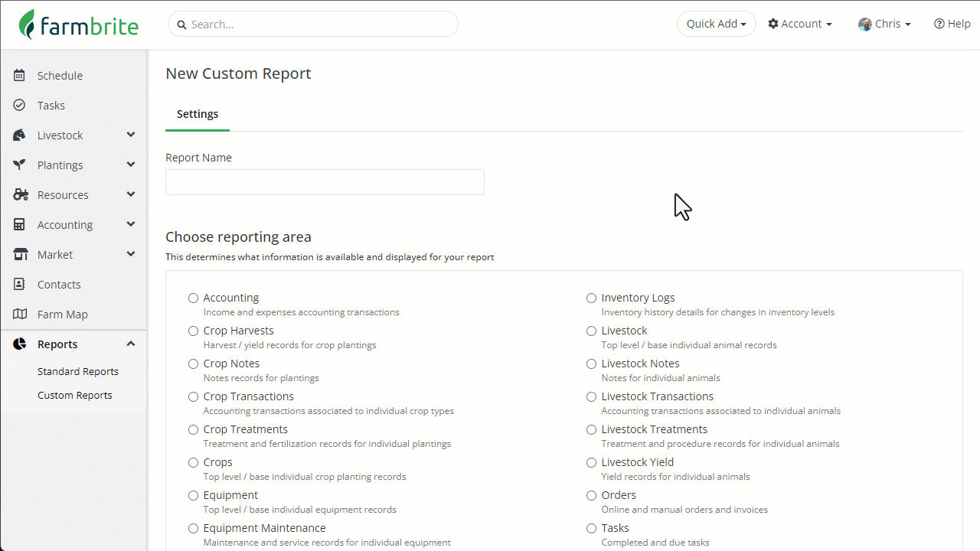Expand the Livestock sidebar section

click(x=131, y=135)
